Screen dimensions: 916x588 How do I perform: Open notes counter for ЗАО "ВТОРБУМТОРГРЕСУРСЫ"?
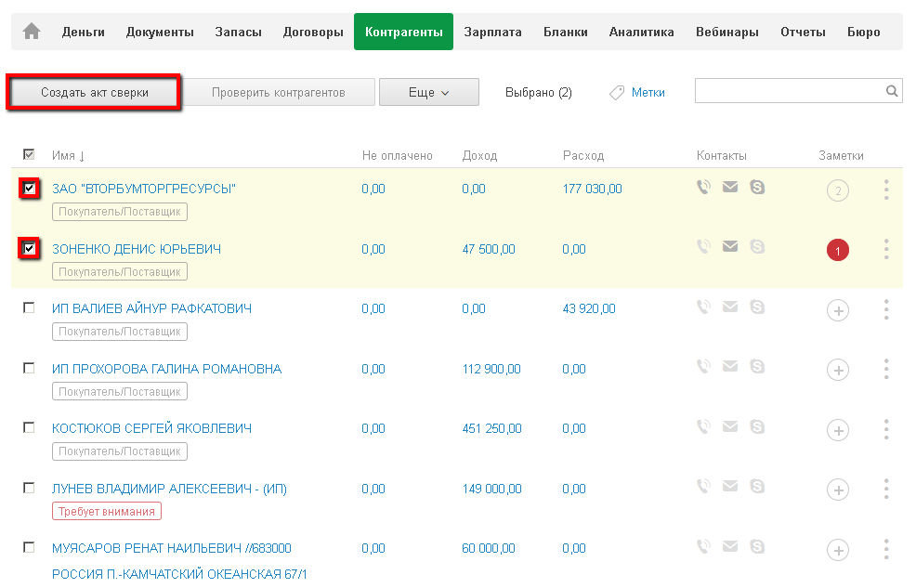pyautogui.click(x=837, y=191)
